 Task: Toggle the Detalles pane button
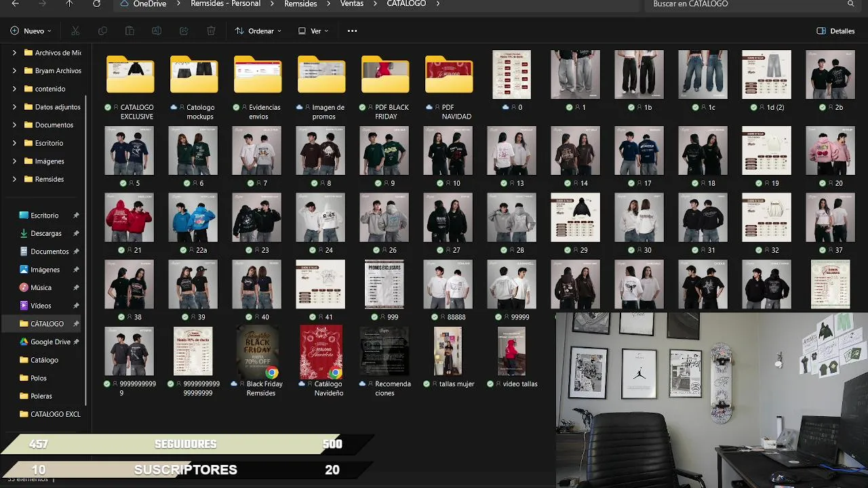(x=835, y=31)
